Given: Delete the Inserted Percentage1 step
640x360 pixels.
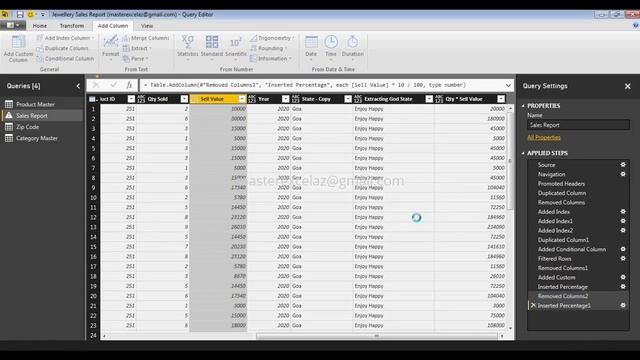Looking at the screenshot, I should click(533, 305).
